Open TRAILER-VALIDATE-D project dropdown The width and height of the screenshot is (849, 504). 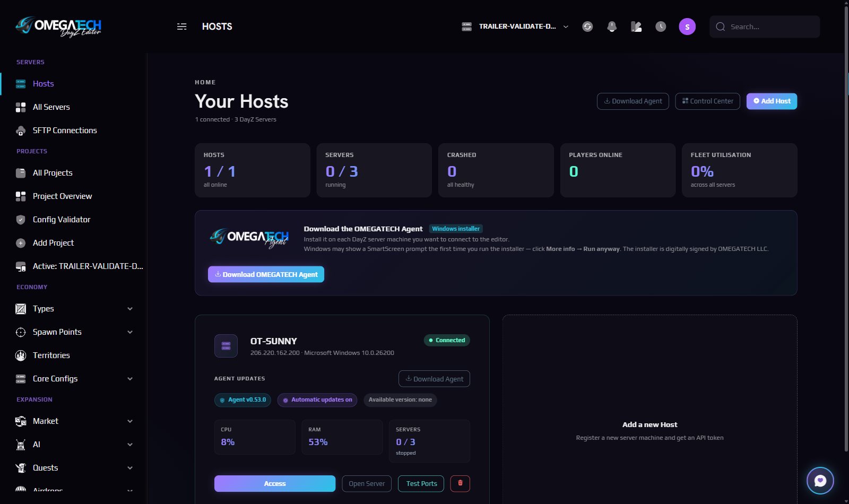[515, 27]
